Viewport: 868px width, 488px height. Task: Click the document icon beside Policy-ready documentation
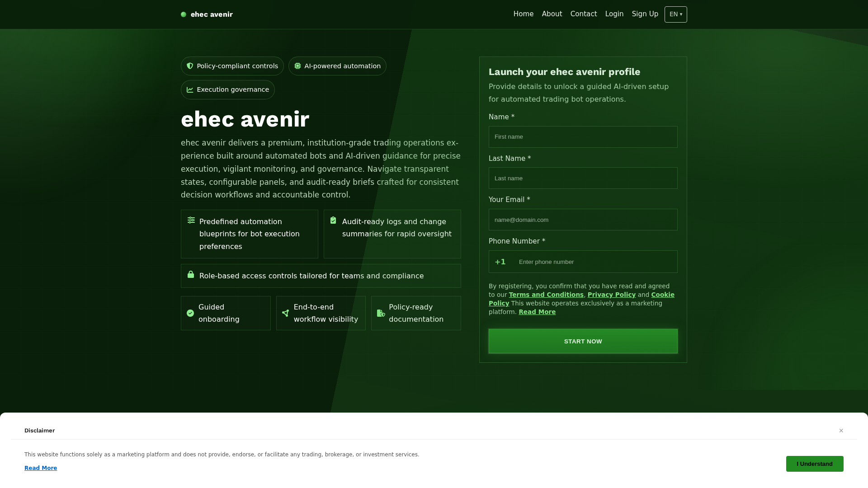coord(381,313)
